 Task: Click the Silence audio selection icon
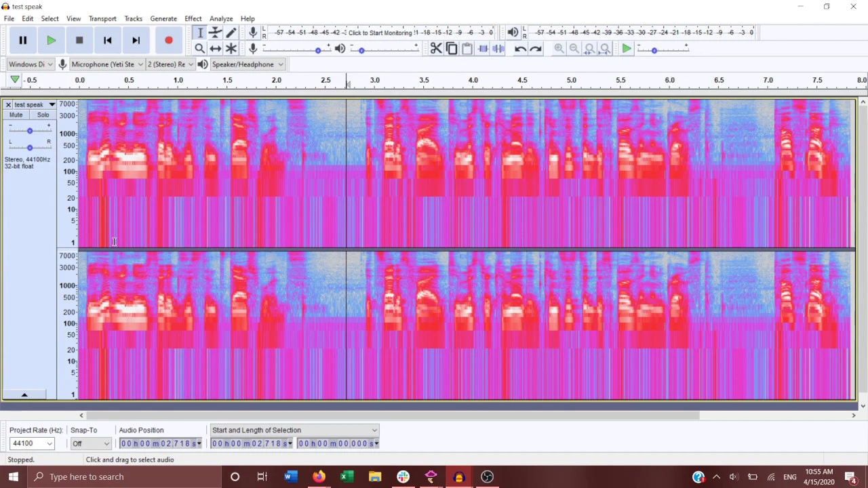click(498, 49)
